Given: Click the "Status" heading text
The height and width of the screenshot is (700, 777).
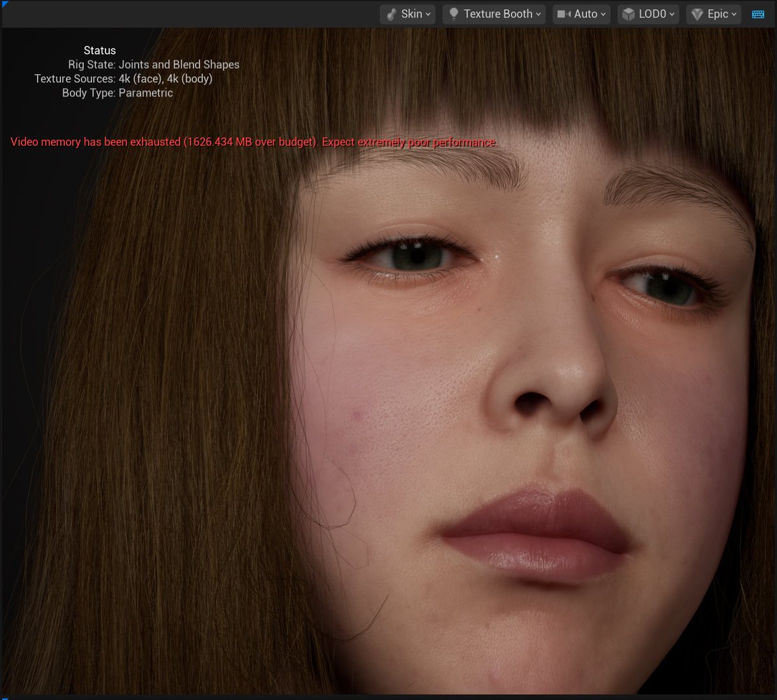Looking at the screenshot, I should (100, 51).
